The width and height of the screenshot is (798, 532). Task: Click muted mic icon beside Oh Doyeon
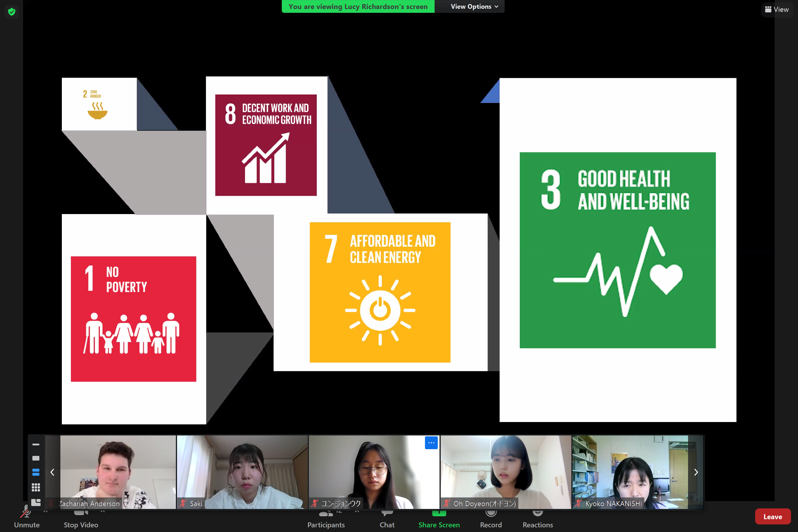point(447,503)
